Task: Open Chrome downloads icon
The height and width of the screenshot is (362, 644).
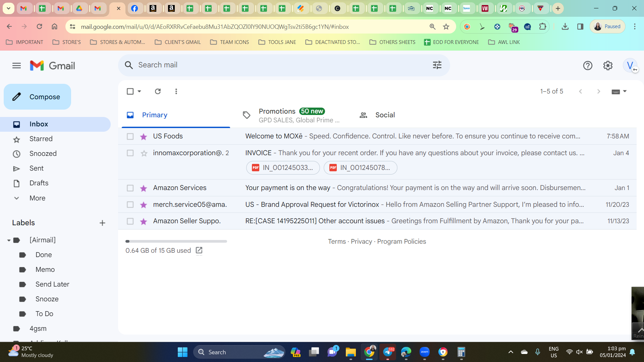Action: click(565, 27)
